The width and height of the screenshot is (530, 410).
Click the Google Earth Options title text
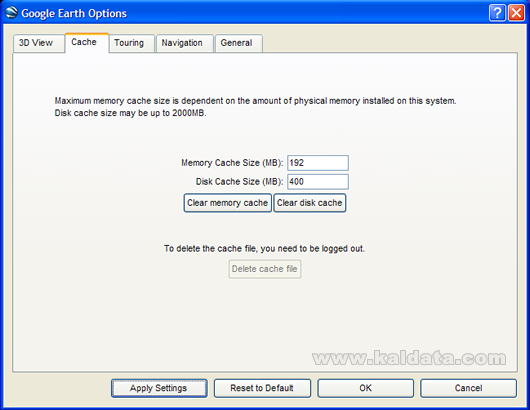pos(74,14)
